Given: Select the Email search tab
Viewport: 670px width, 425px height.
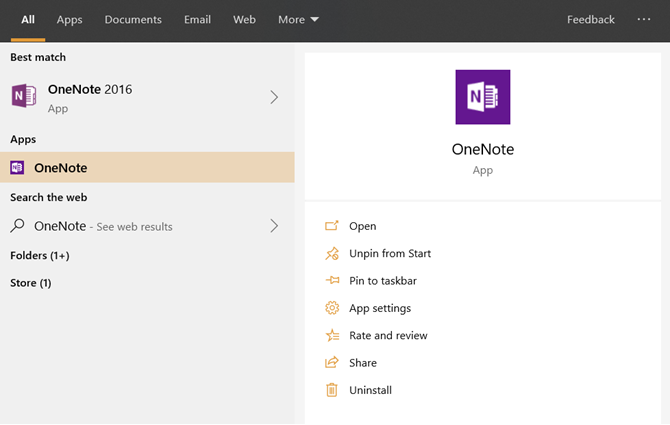Looking at the screenshot, I should [197, 20].
